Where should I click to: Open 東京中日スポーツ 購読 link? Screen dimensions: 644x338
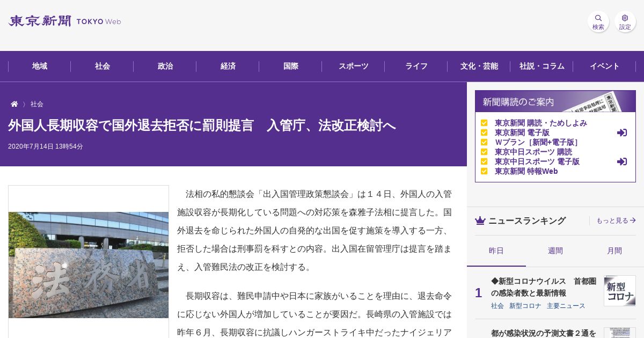[x=533, y=152]
